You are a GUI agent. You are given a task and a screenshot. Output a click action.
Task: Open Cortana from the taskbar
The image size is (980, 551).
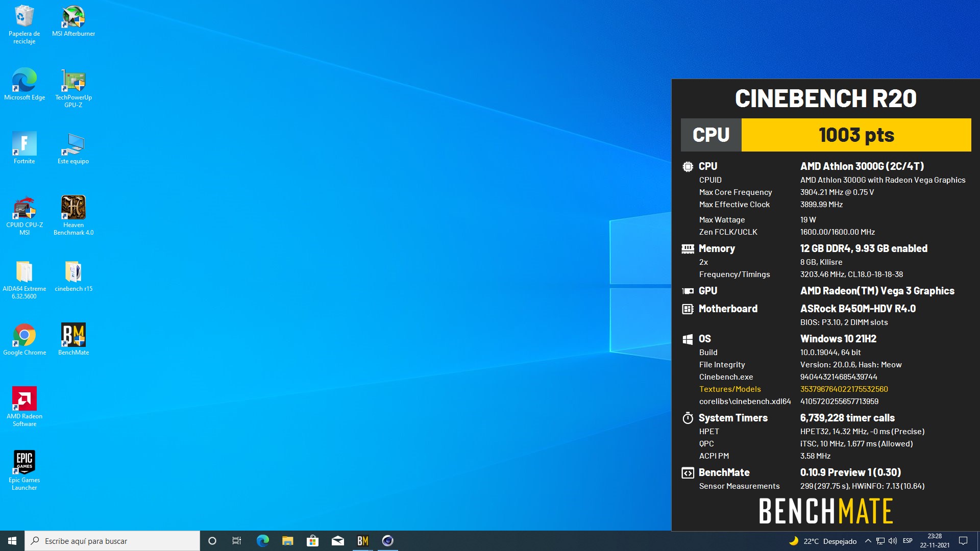212,541
